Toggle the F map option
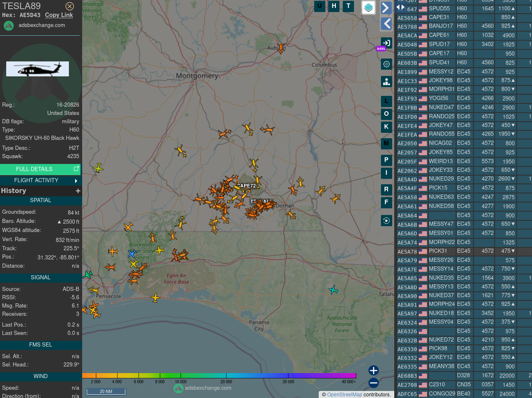 click(386, 203)
